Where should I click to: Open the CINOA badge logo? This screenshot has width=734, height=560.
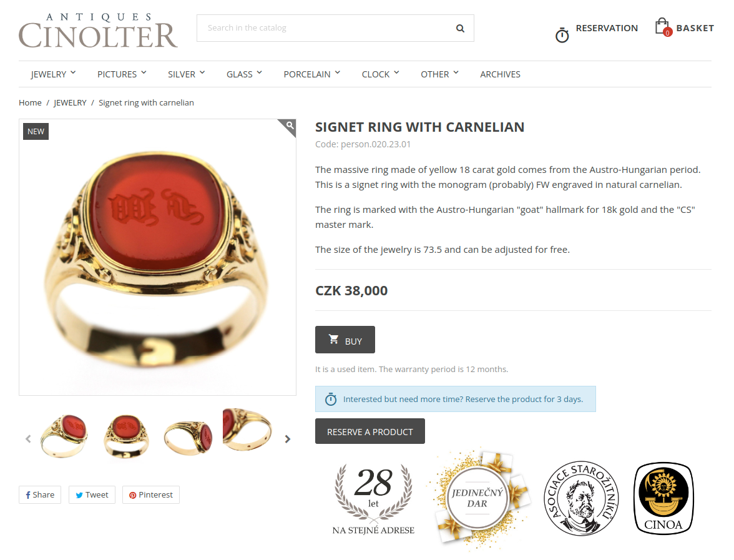coord(663,498)
